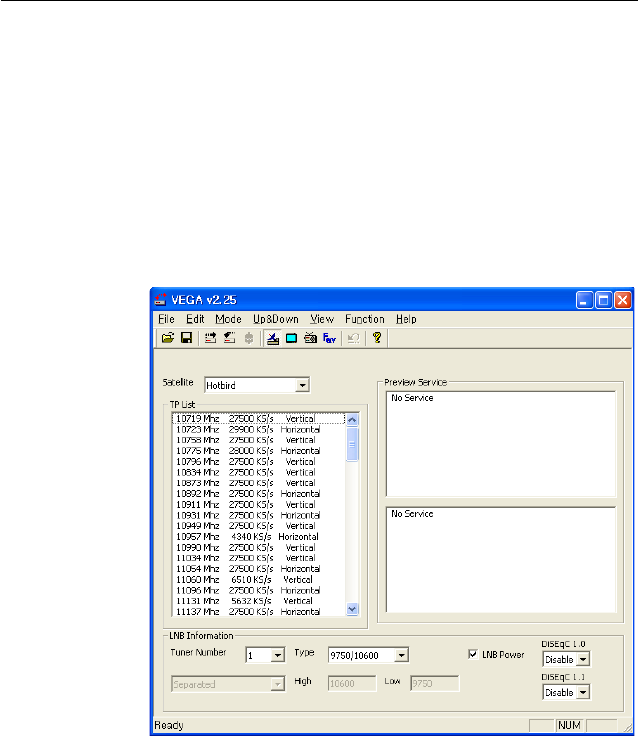Click the High 10600 input field
638x736 pixels.
352,683
